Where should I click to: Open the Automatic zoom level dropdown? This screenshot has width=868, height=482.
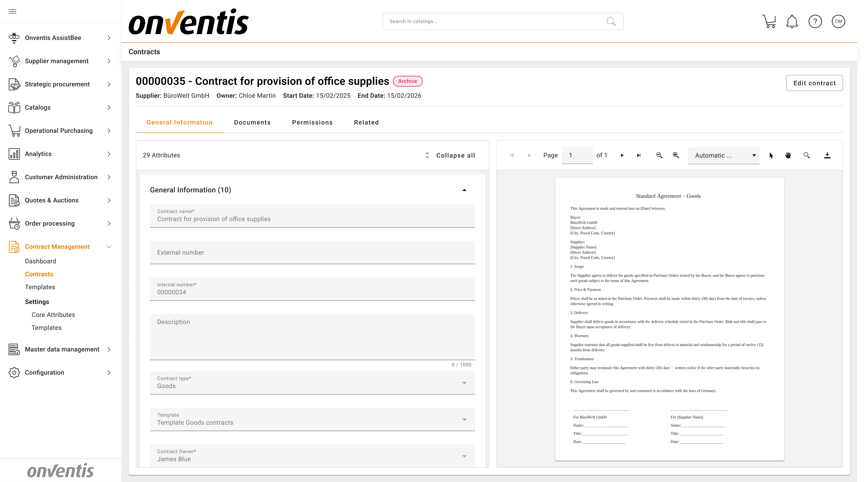(723, 155)
